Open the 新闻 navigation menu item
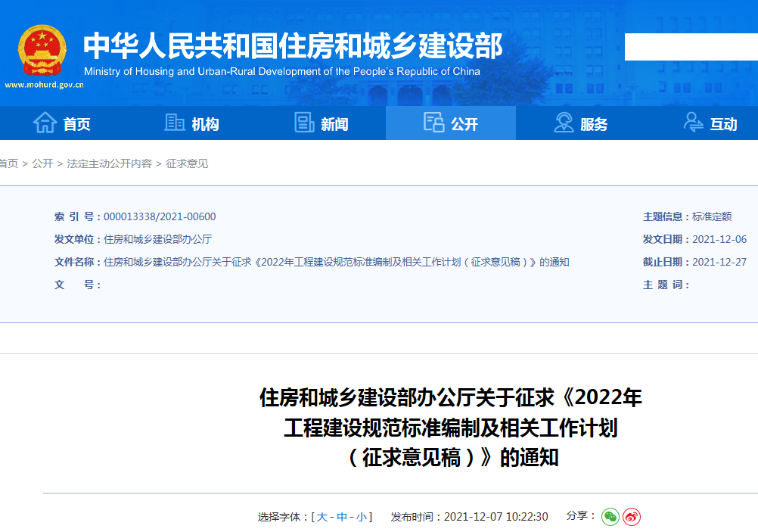This screenshot has height=532, width=758. (x=321, y=123)
